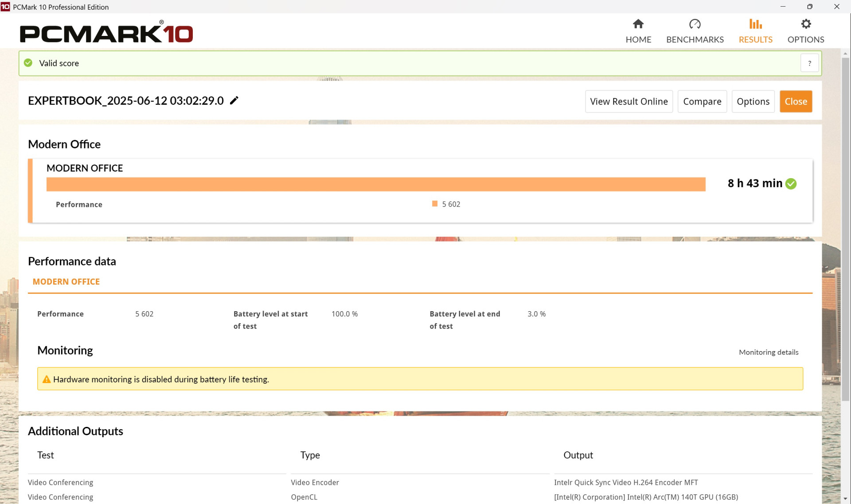The width and height of the screenshot is (851, 504).
Task: Click the result name EXPERTBOOK_2025-06-12 03:02:29.0
Action: pyautogui.click(x=126, y=101)
